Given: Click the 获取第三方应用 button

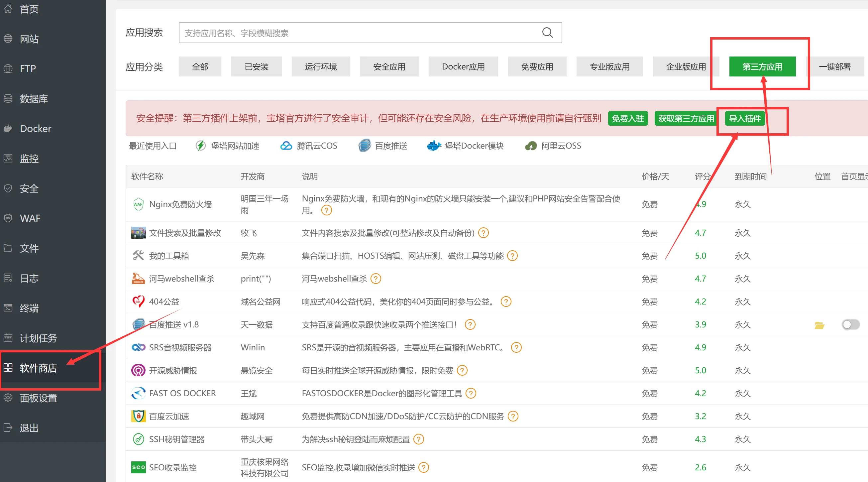Looking at the screenshot, I should [686, 119].
